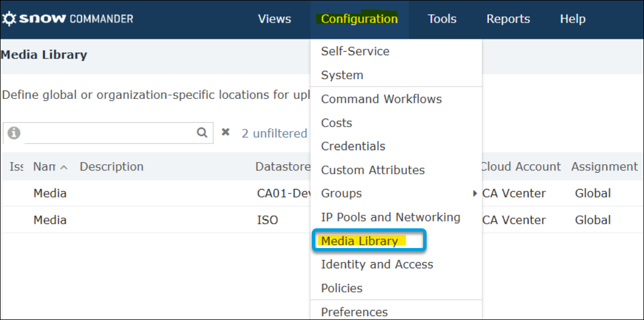Click into the media search input field
The width and height of the screenshot is (644, 320).
point(110,133)
